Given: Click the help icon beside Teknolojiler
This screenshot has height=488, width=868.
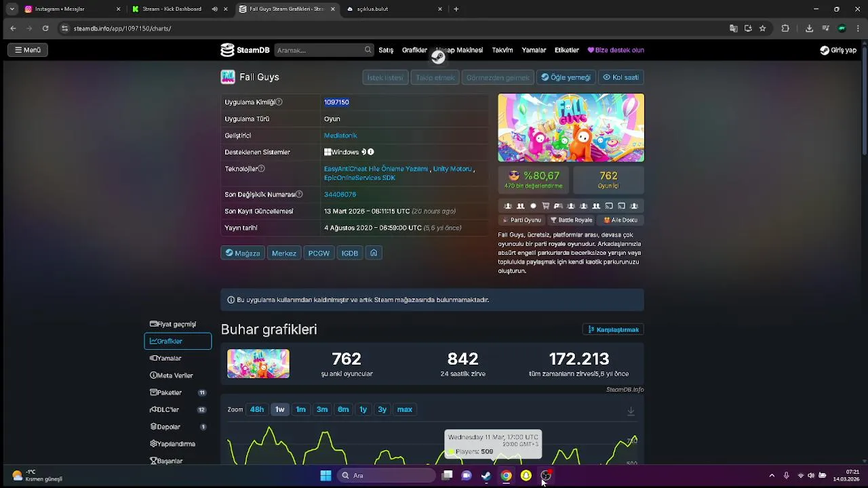Looking at the screenshot, I should 261,169.
